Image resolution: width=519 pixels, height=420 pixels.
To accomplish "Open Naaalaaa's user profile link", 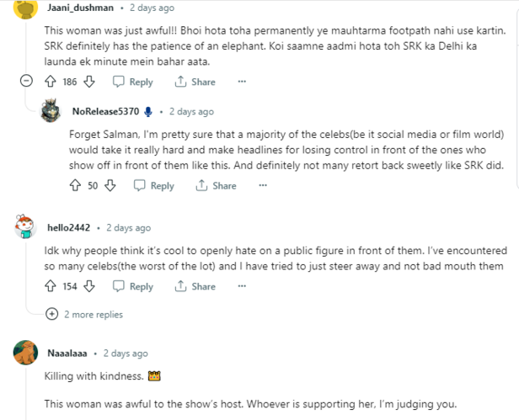I will pyautogui.click(x=66, y=354).
